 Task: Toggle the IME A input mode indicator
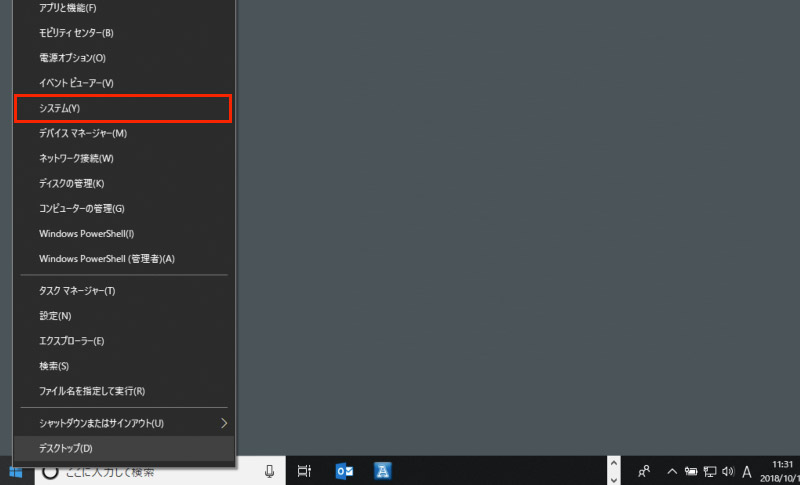coord(747,472)
